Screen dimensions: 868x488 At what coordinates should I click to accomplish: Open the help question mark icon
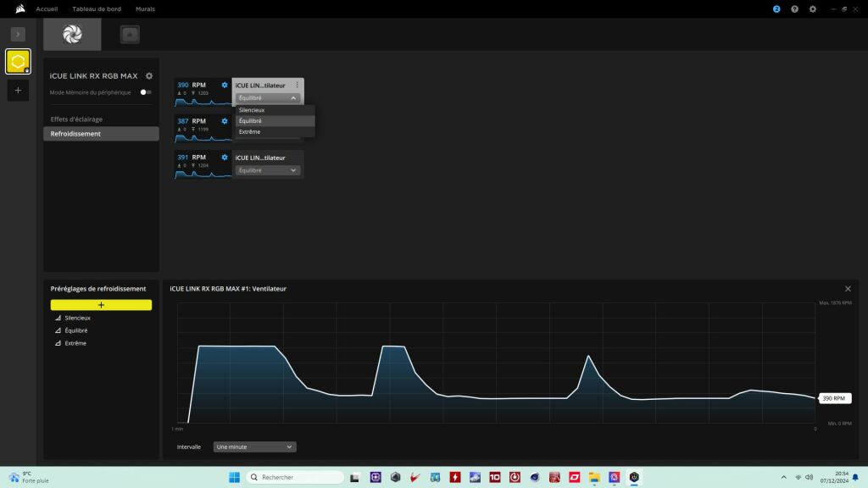[x=794, y=8]
